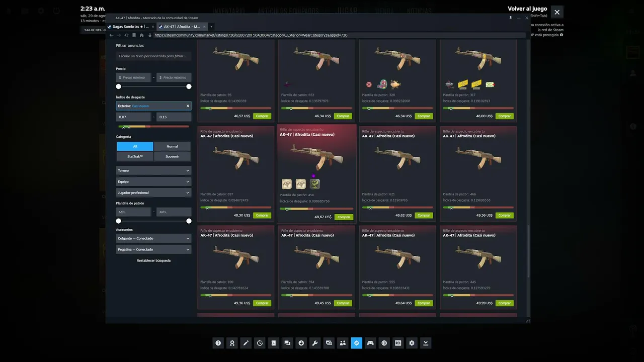644x362 pixels.
Task: Click the Precio máximo input field
Action: [x=174, y=77]
